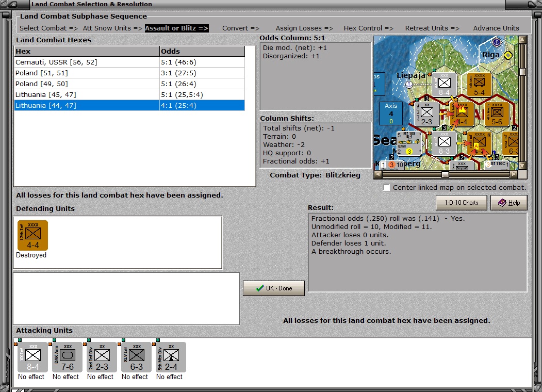Select the 5th Mtn Div 2-4 attacker
This screenshot has height=392, width=542.
pos(171,357)
